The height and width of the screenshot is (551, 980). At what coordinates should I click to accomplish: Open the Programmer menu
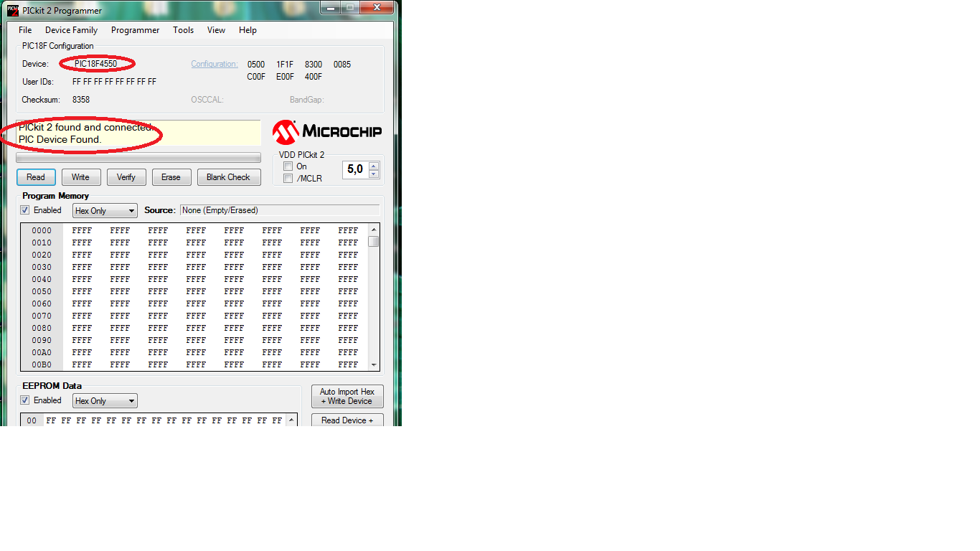(135, 30)
